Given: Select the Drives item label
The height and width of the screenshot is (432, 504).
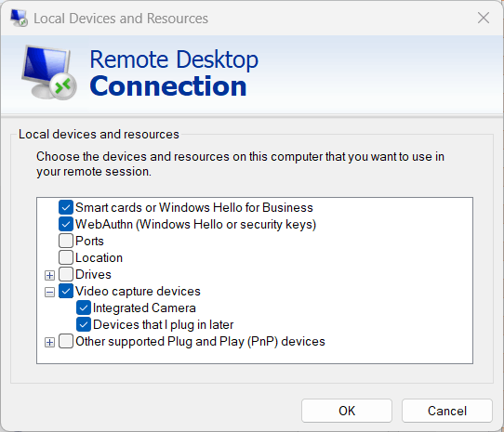Looking at the screenshot, I should [x=93, y=274].
